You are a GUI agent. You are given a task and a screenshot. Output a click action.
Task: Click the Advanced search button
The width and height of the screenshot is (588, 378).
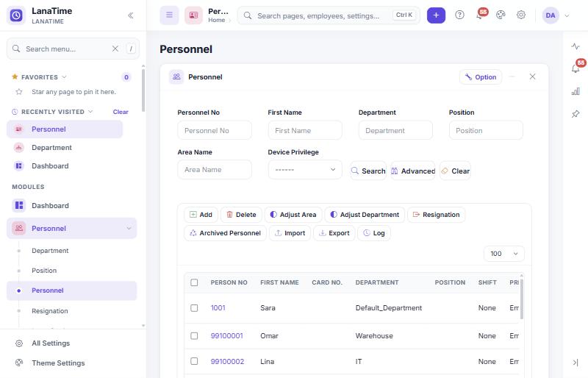pos(413,171)
